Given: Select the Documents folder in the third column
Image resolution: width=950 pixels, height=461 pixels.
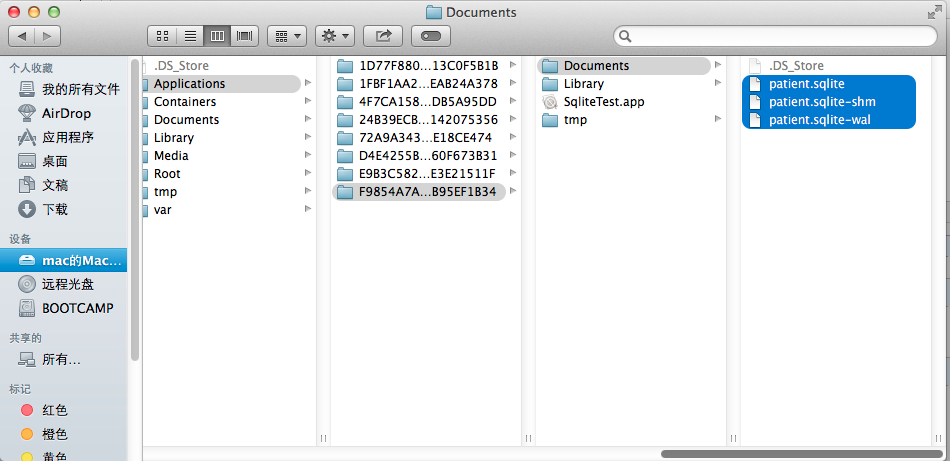Looking at the screenshot, I should pyautogui.click(x=624, y=66).
